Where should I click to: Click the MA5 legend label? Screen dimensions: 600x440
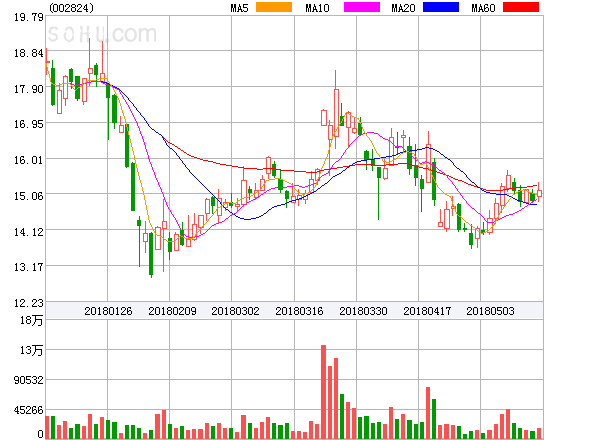pyautogui.click(x=240, y=8)
